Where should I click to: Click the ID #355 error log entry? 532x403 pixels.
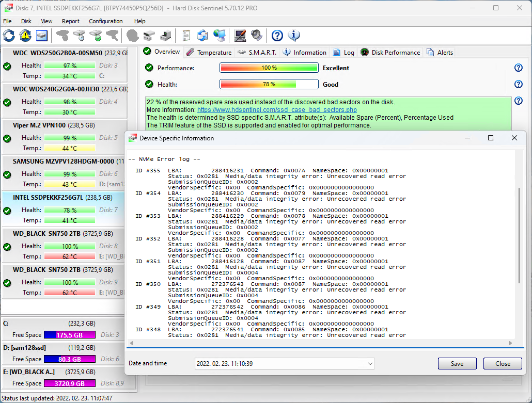271,179
